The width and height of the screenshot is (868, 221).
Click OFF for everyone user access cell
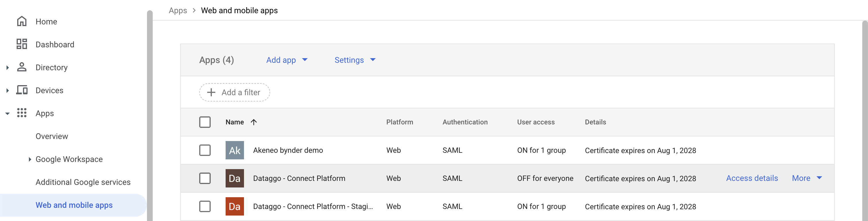click(x=545, y=178)
